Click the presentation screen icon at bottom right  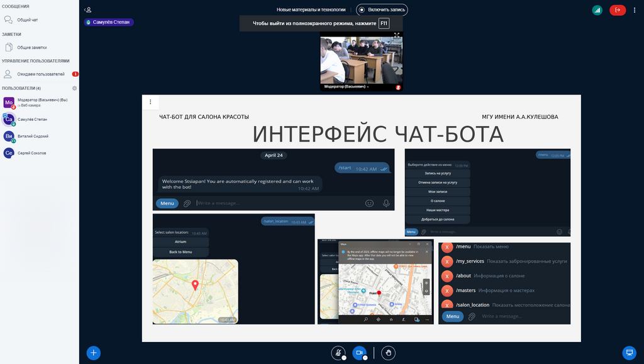point(628,353)
